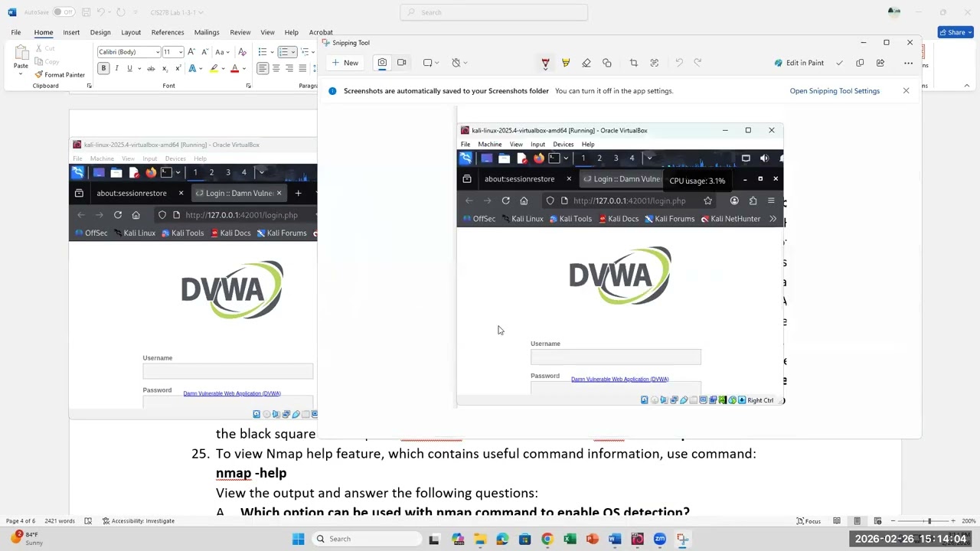This screenshot has width=980, height=551.
Task: Switch Snipping Tool to snip camera mode
Action: coord(382,63)
